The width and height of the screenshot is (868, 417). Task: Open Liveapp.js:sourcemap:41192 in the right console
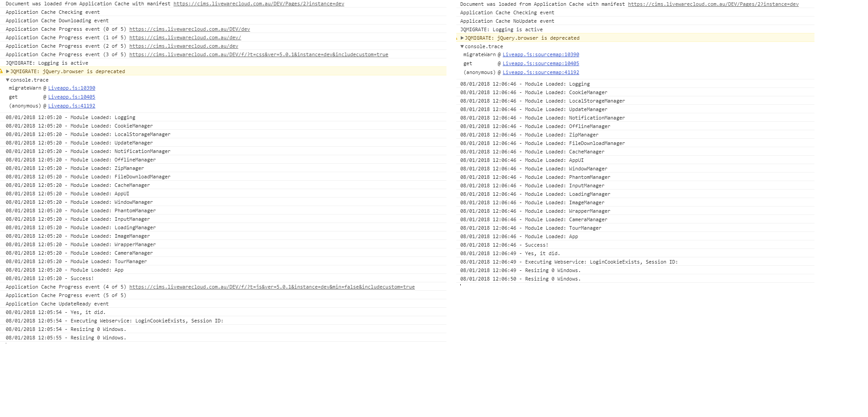click(x=541, y=72)
